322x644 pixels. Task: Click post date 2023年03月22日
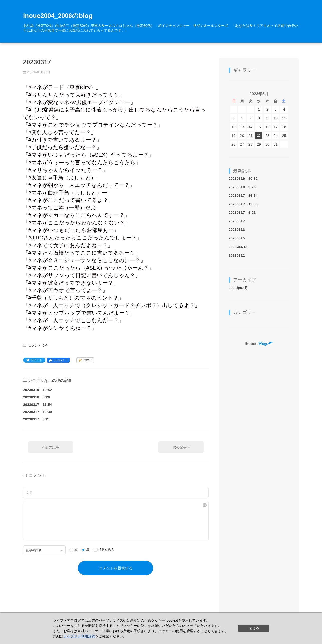coord(39,72)
